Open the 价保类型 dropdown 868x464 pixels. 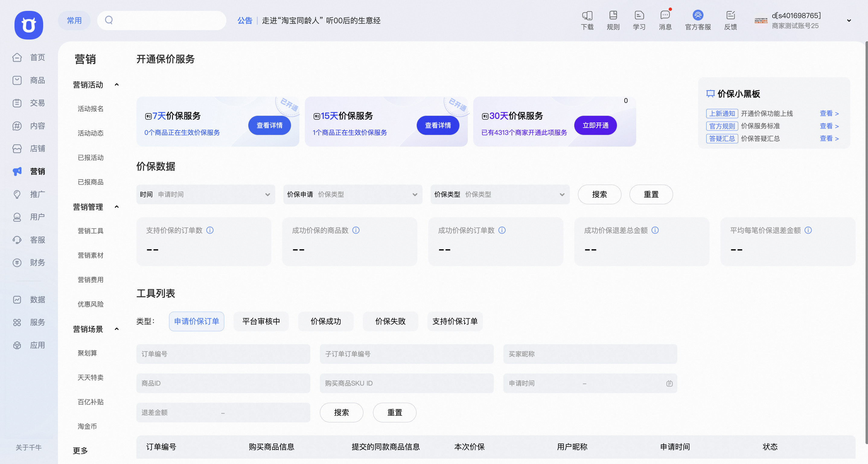[x=500, y=194]
